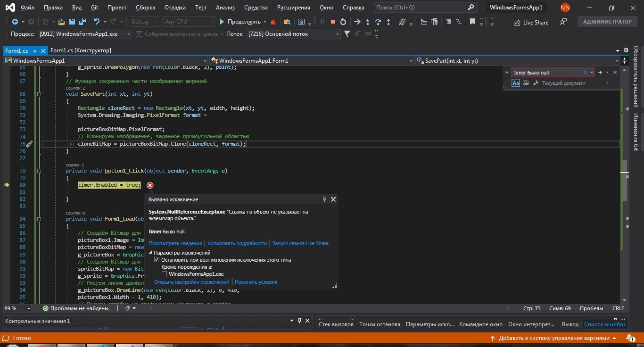
Task: Click the Step Over arrow icon
Action: tap(378, 22)
